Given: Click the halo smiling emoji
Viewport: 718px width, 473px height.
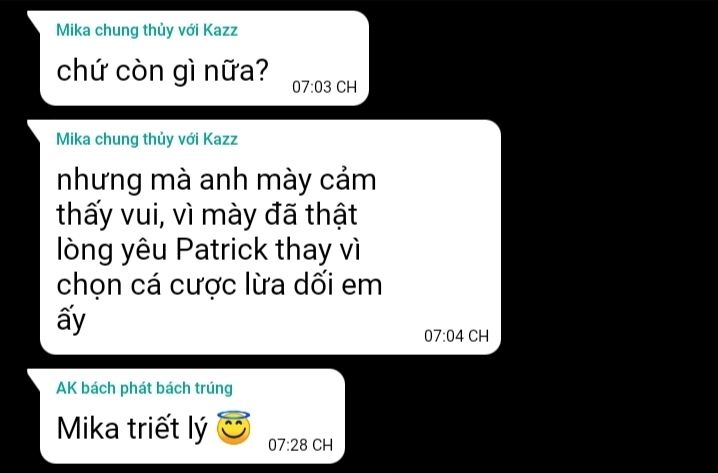Looking at the screenshot, I should [234, 428].
